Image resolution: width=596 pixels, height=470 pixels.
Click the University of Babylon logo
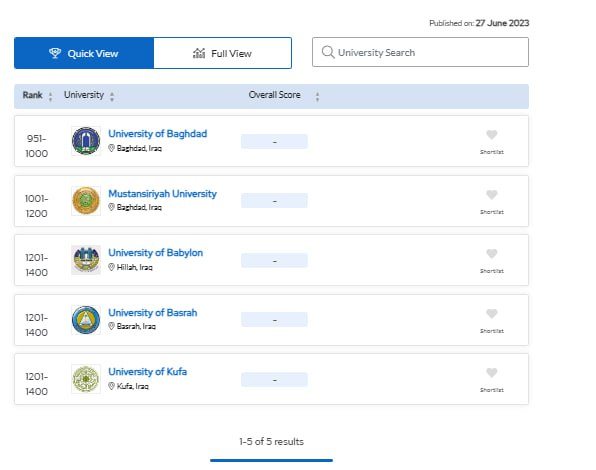click(86, 260)
